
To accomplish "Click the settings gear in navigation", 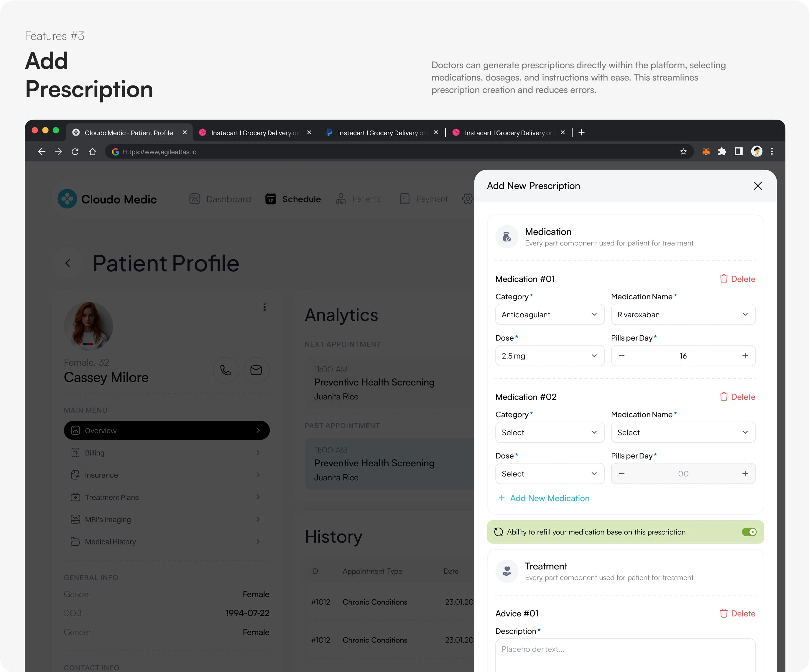I will 468,199.
